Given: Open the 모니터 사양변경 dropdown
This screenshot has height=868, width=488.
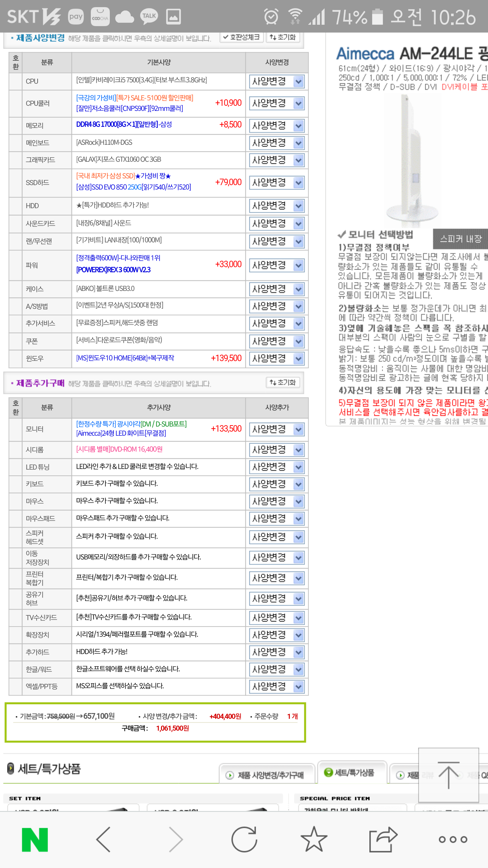Looking at the screenshot, I should (x=277, y=429).
